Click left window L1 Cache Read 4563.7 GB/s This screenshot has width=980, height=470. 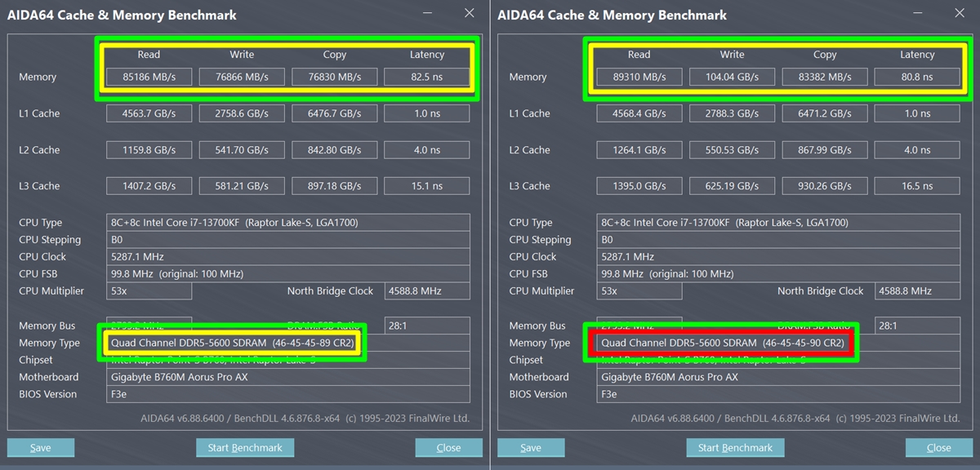(x=149, y=113)
